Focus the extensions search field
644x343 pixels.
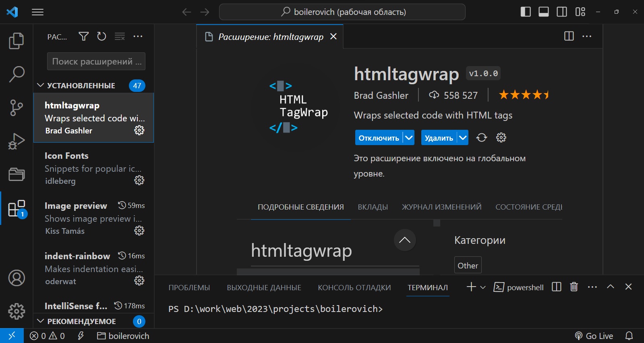click(96, 61)
